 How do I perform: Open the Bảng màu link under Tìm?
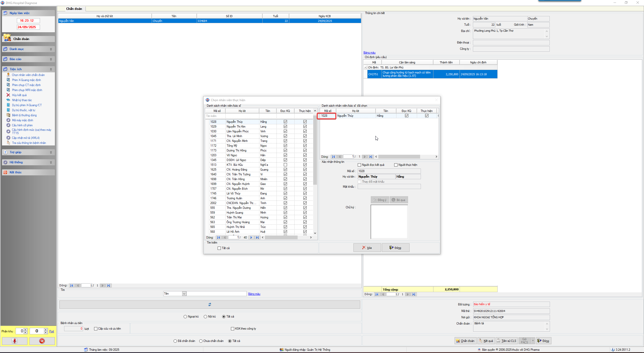(254, 294)
